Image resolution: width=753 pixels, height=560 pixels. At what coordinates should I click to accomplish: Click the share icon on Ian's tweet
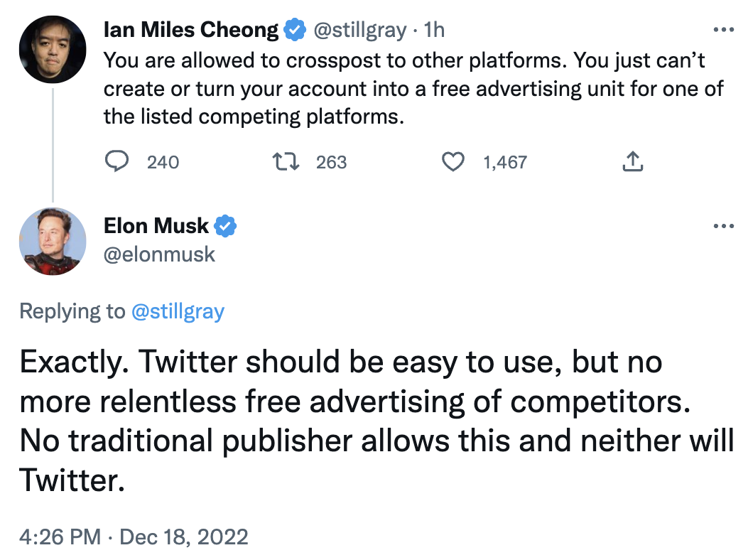click(632, 161)
